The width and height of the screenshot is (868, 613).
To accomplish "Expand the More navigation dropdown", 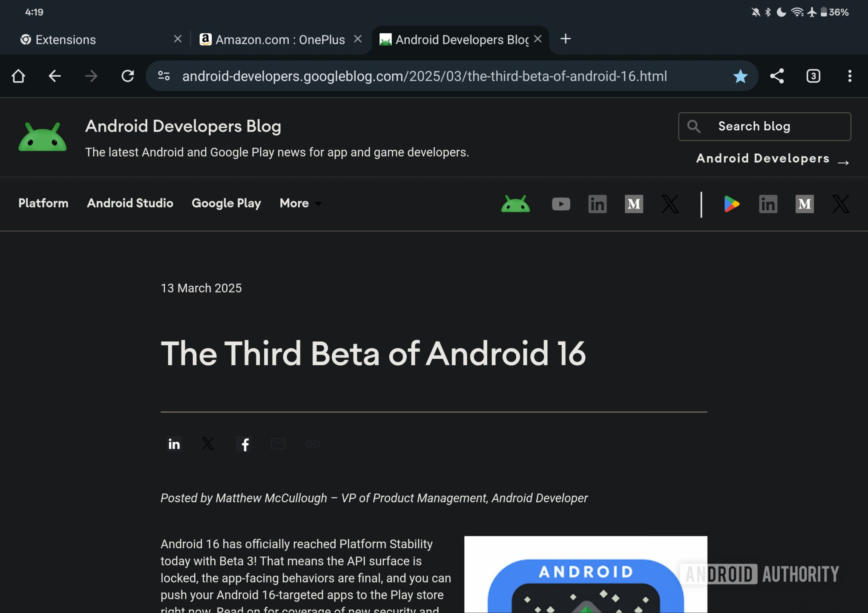I will 300,203.
